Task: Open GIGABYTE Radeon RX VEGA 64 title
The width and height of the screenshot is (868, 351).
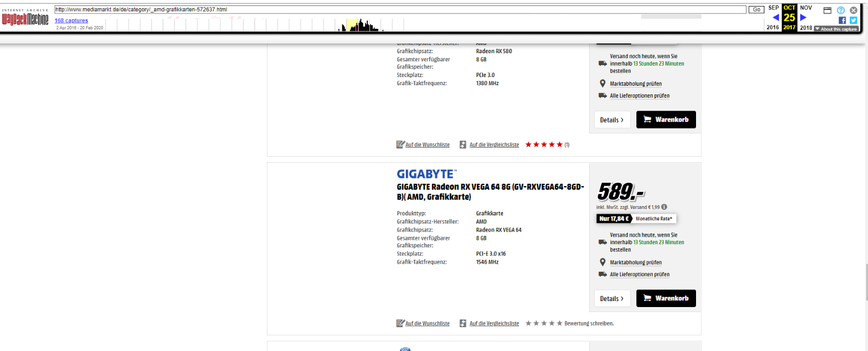Action: click(x=490, y=192)
